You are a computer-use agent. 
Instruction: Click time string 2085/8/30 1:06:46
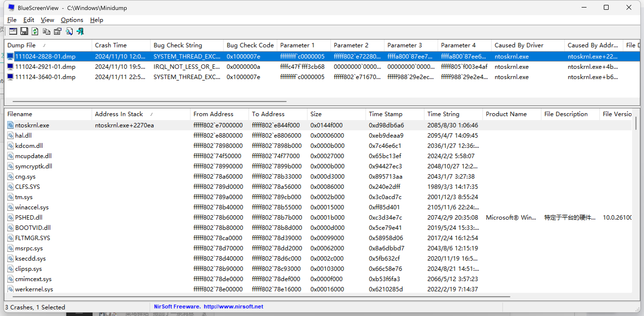[x=452, y=125]
